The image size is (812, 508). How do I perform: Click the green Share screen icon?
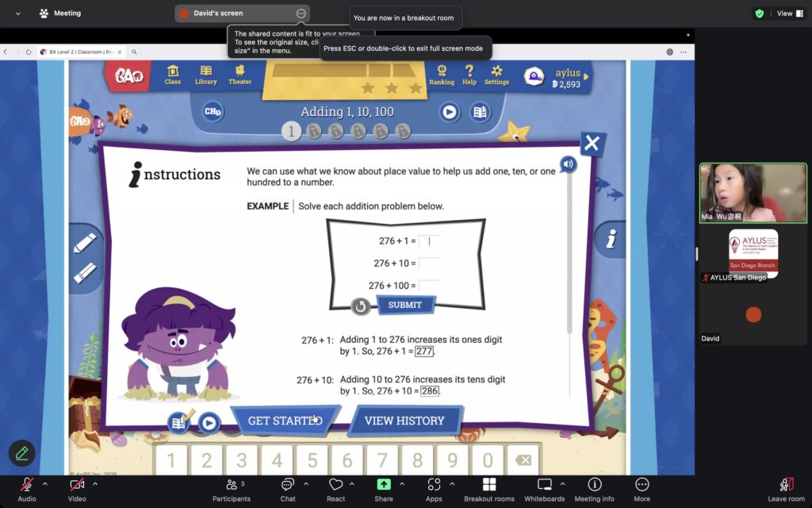point(384,485)
